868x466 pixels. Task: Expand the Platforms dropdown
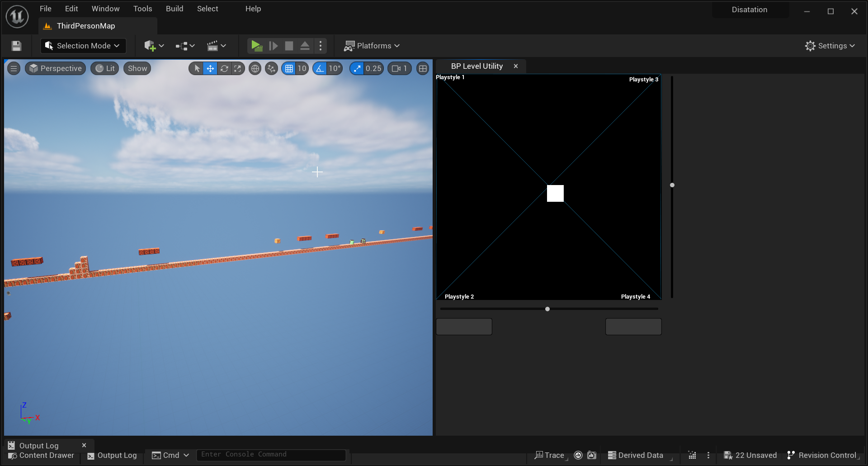[372, 46]
